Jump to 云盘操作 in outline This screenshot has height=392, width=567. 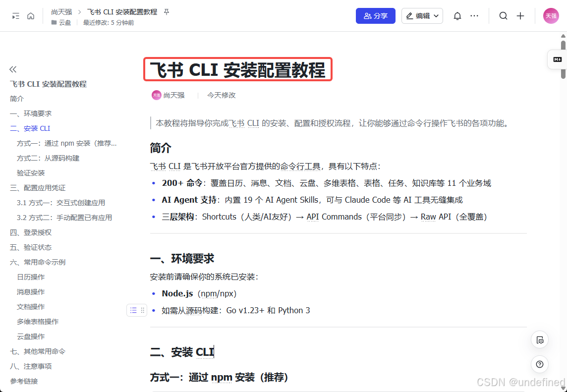(x=31, y=336)
